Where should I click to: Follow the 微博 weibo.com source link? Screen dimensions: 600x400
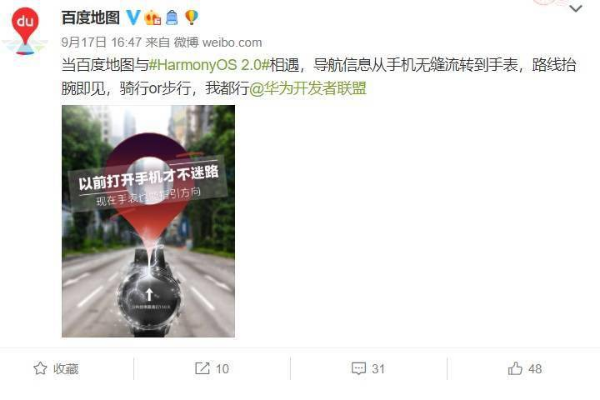tap(218, 42)
